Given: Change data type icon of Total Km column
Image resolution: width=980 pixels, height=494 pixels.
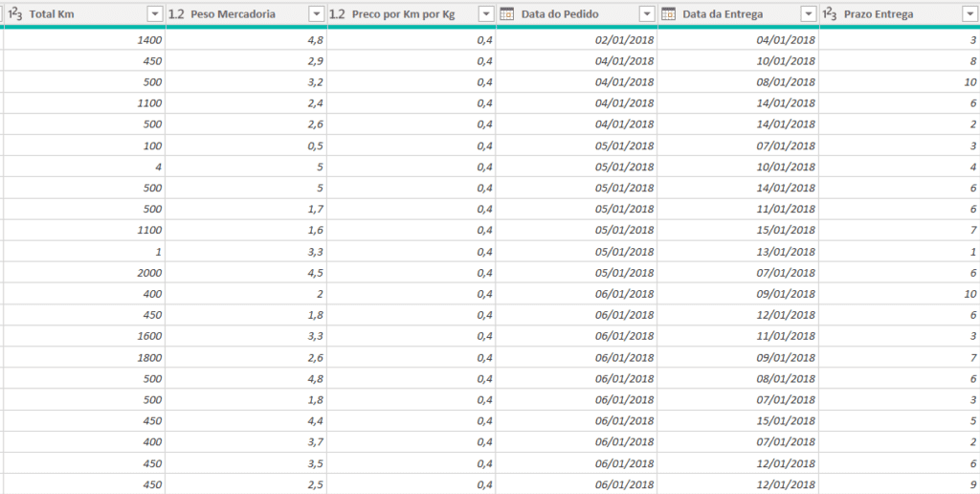Looking at the screenshot, I should (x=15, y=14).
